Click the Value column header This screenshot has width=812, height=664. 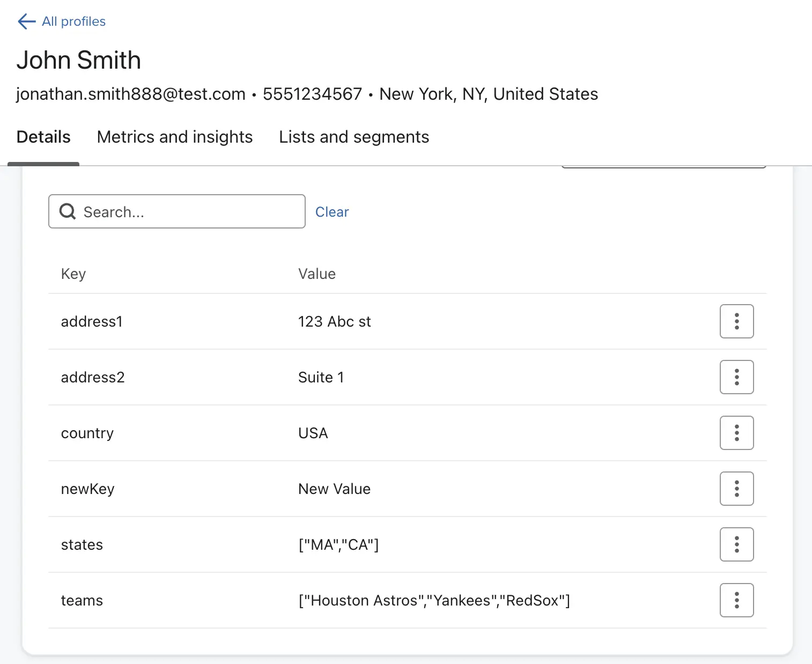[316, 274]
